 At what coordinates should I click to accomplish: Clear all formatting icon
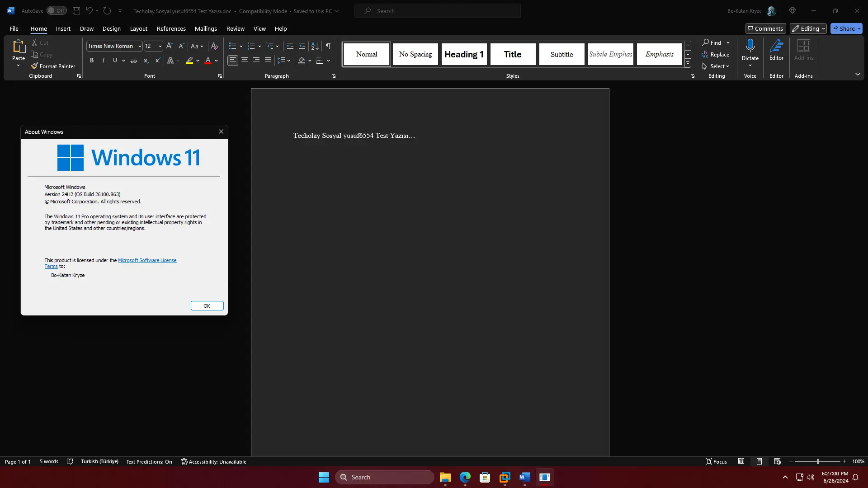pyautogui.click(x=215, y=46)
